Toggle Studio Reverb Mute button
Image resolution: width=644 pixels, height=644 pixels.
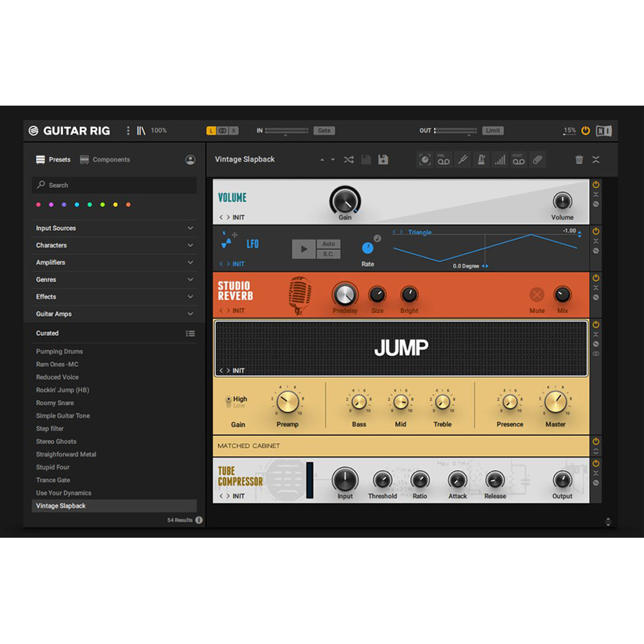[536, 295]
